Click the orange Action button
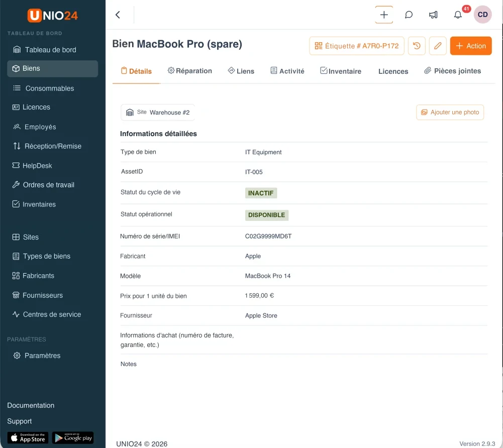Image resolution: width=503 pixels, height=448 pixels. click(471, 46)
